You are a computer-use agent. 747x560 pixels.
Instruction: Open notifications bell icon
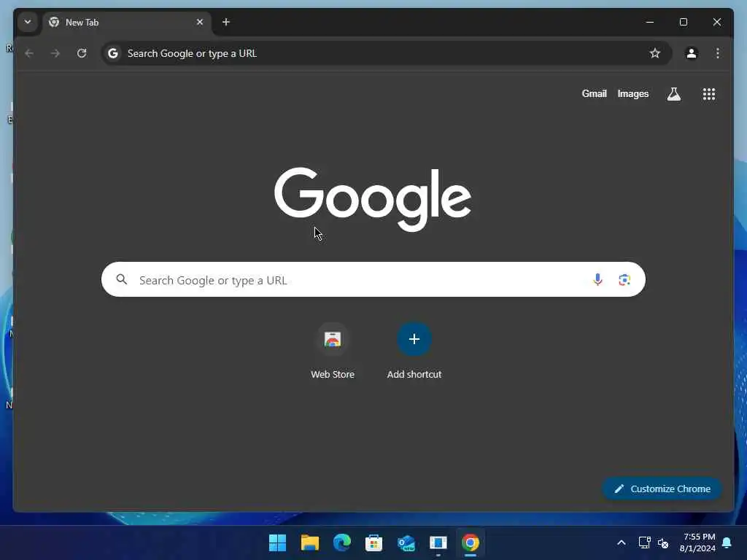click(727, 542)
